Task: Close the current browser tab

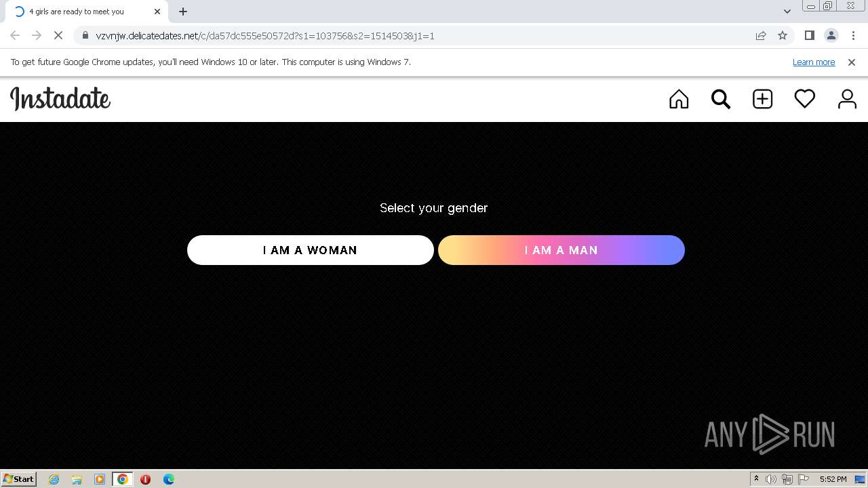Action: tap(157, 12)
